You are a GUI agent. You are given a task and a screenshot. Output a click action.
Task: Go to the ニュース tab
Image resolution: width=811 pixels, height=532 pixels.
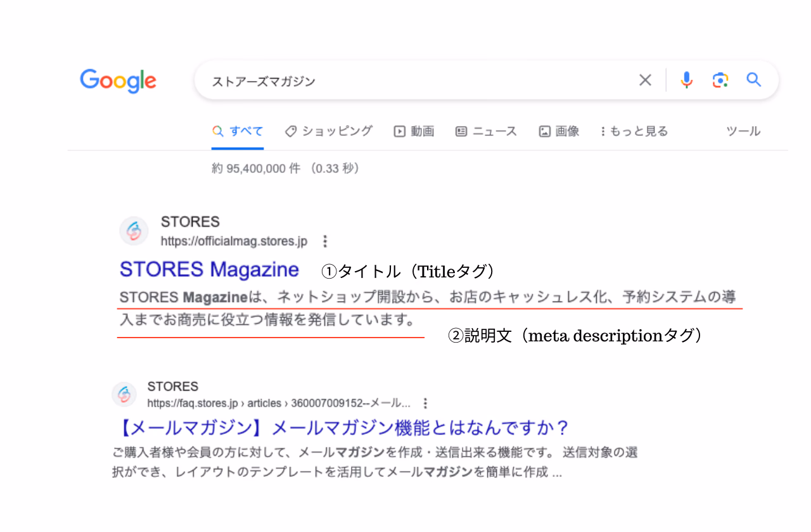click(x=486, y=132)
